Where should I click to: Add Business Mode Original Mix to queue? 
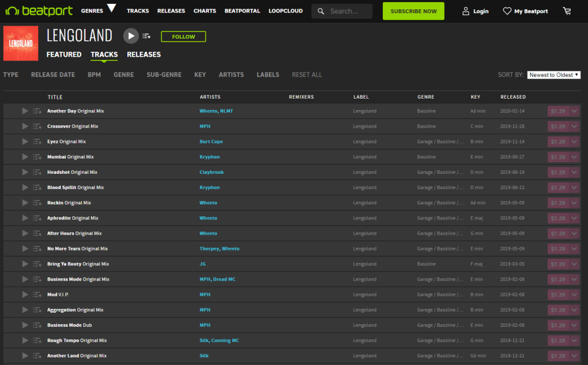[37, 279]
